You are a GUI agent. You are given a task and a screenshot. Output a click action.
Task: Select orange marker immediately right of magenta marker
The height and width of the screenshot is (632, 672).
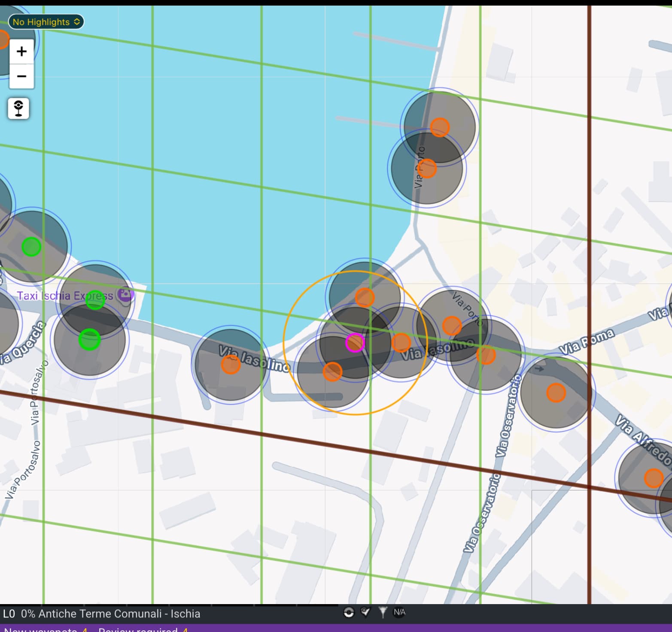point(401,342)
